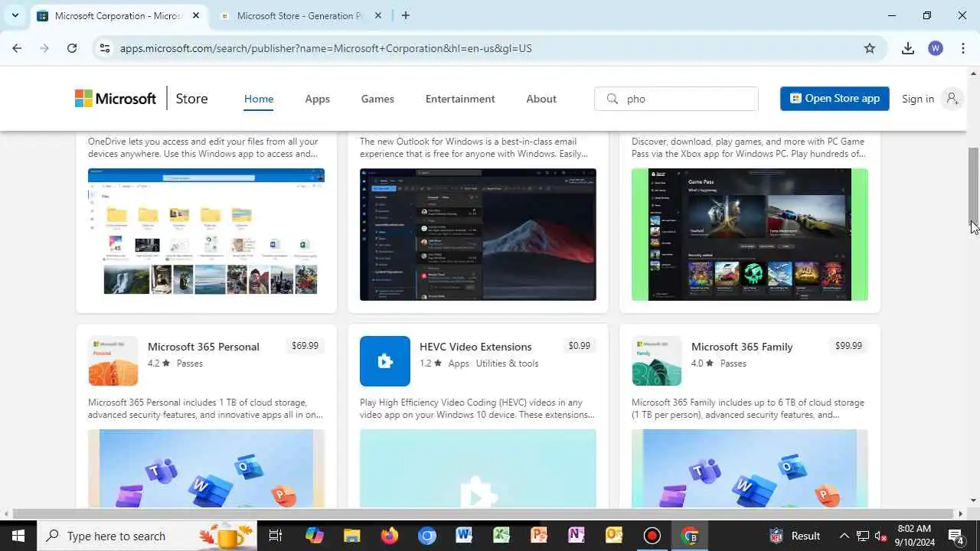Click the search magnifier icon in store search box
The image size is (980, 551).
[612, 99]
